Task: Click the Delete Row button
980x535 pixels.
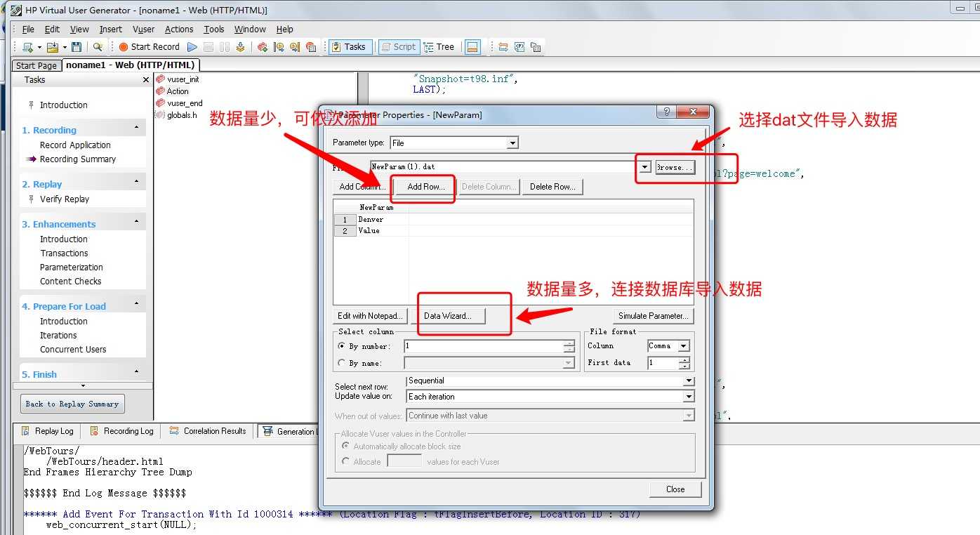Action: 552,187
